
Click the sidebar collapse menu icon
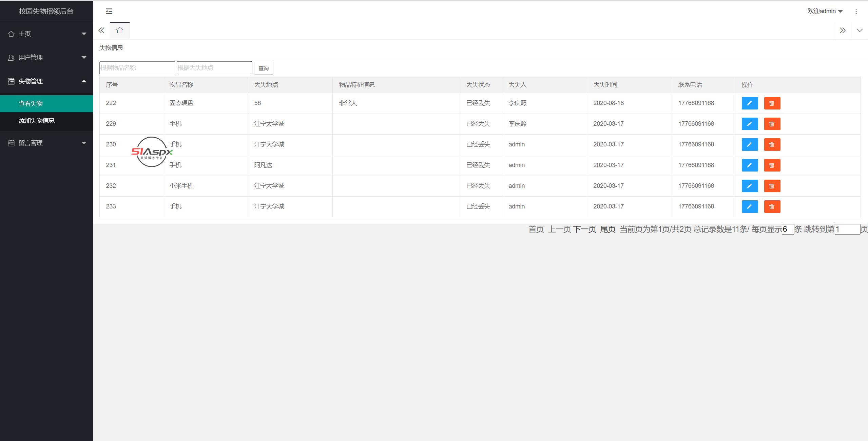(109, 11)
